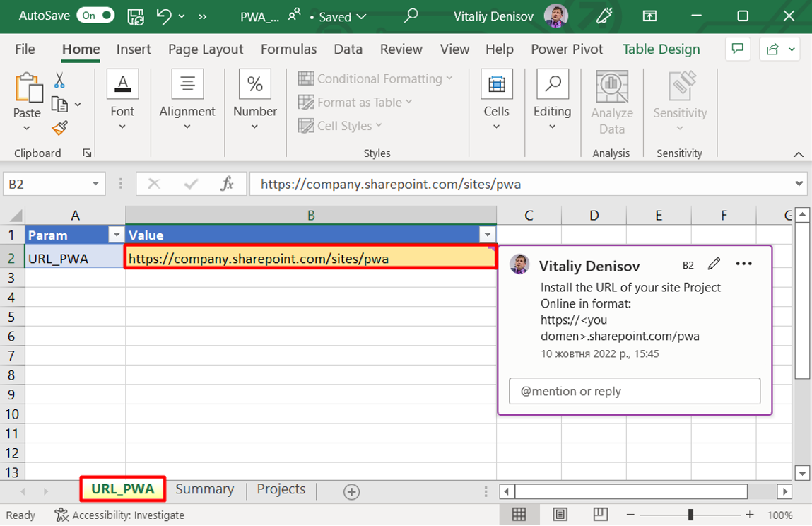
Task: Click the Undo arrow icon
Action: coord(164,16)
